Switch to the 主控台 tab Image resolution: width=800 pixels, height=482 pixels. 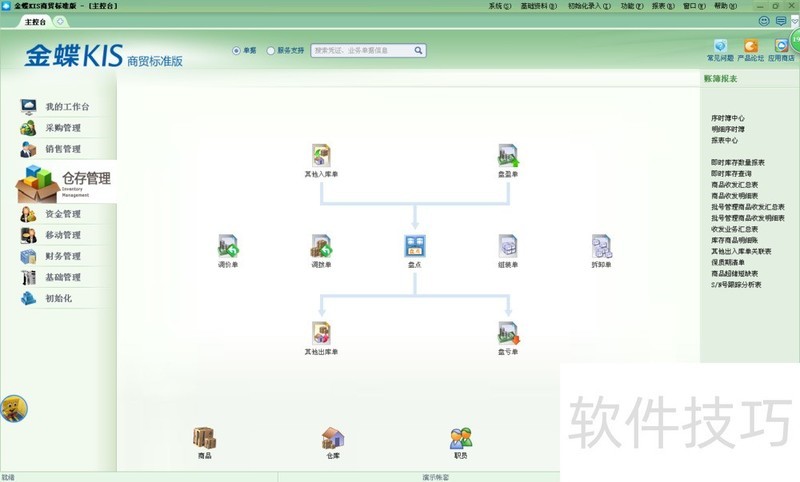pos(35,21)
